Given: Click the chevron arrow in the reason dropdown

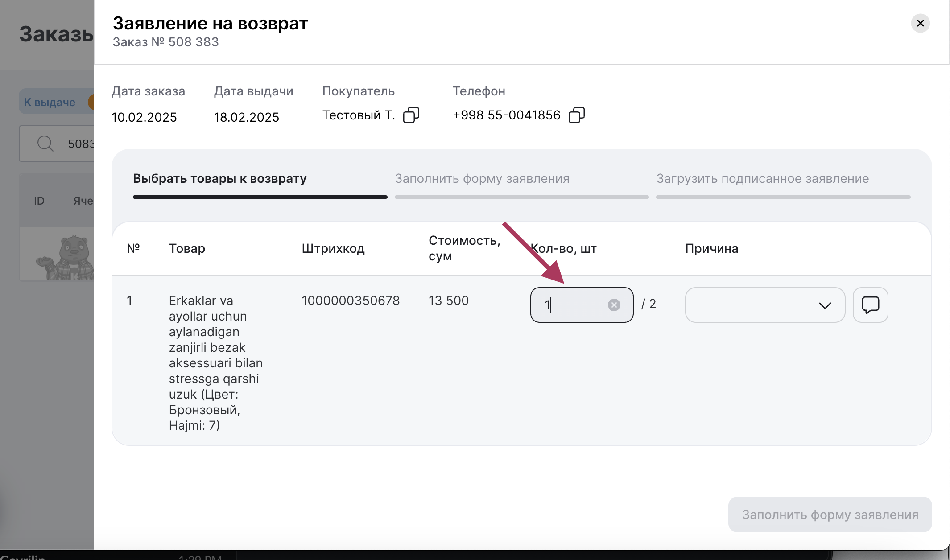Looking at the screenshot, I should click(x=825, y=305).
